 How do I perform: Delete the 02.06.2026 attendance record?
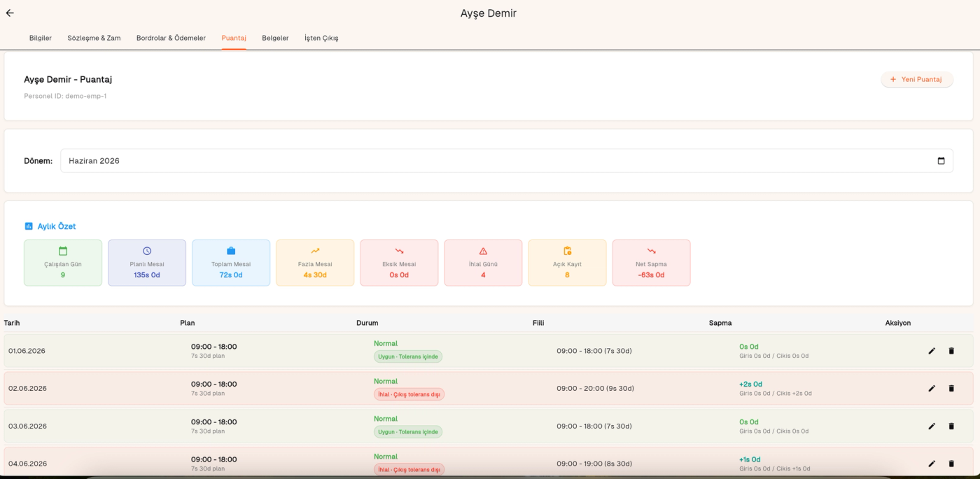point(951,389)
